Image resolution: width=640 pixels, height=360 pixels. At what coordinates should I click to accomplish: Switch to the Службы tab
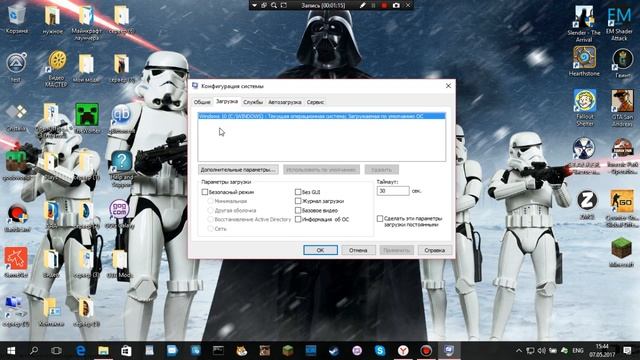253,102
